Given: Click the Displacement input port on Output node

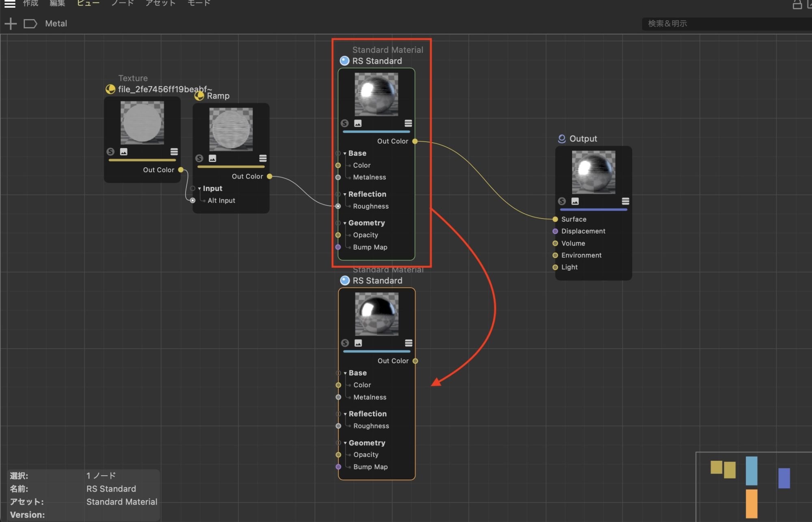Looking at the screenshot, I should (x=555, y=231).
